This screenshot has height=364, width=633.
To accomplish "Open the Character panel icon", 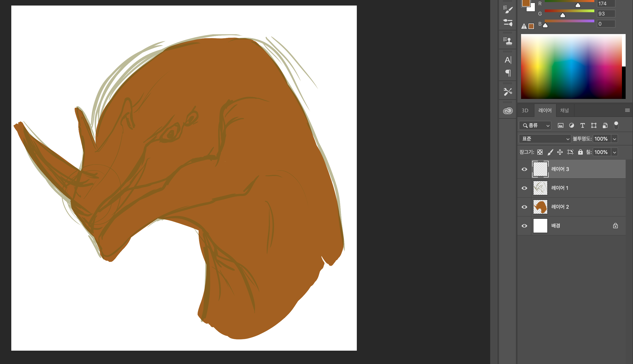I will [x=508, y=60].
